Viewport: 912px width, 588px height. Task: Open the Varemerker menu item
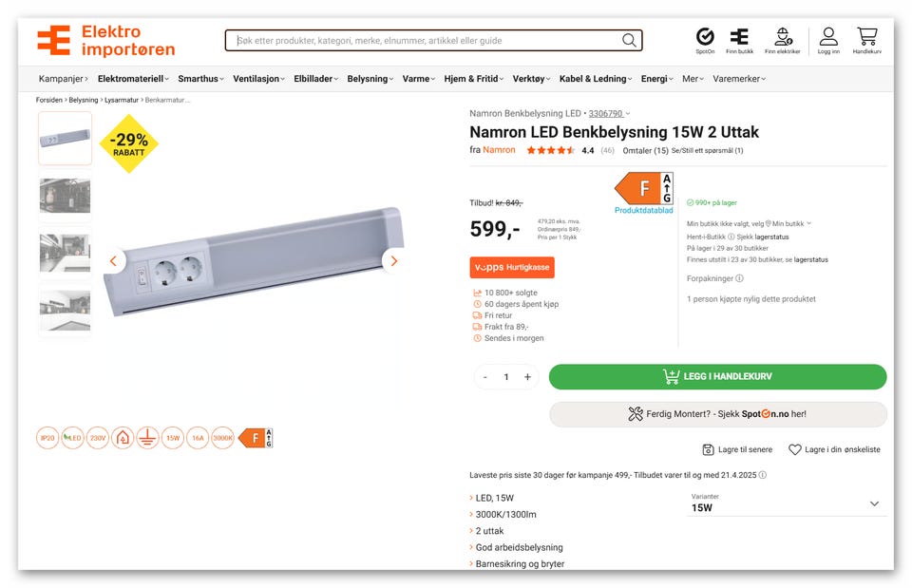739,79
